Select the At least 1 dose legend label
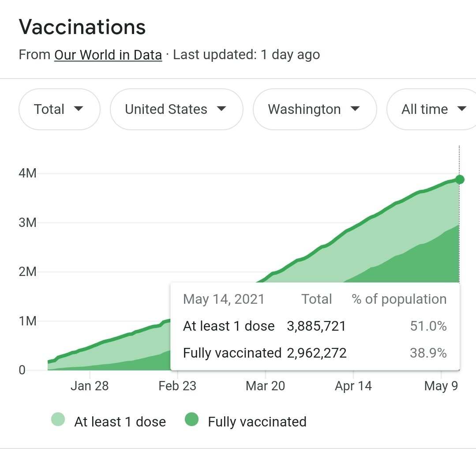476x449 pixels. click(120, 422)
